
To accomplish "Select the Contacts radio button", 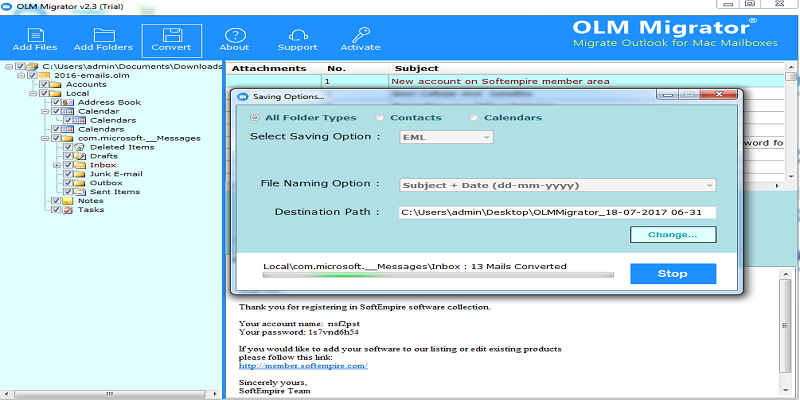I will click(380, 118).
